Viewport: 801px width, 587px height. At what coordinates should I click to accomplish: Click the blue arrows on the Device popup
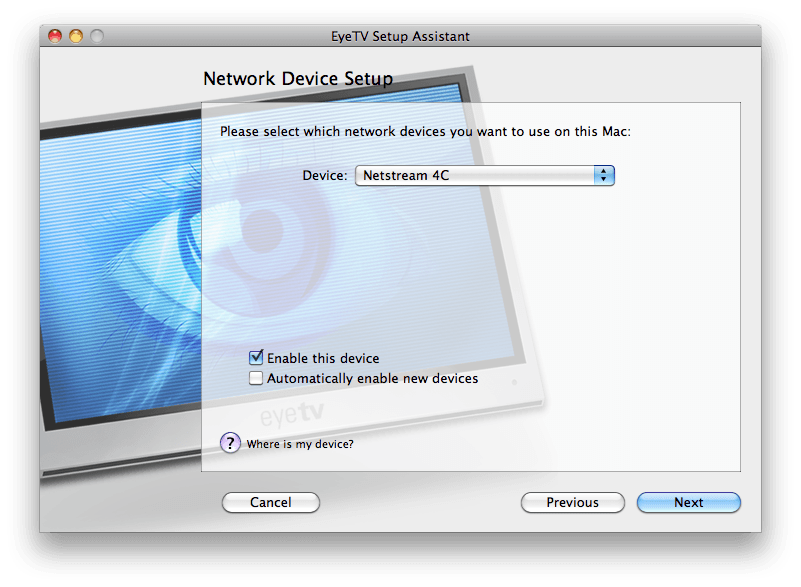coord(603,175)
